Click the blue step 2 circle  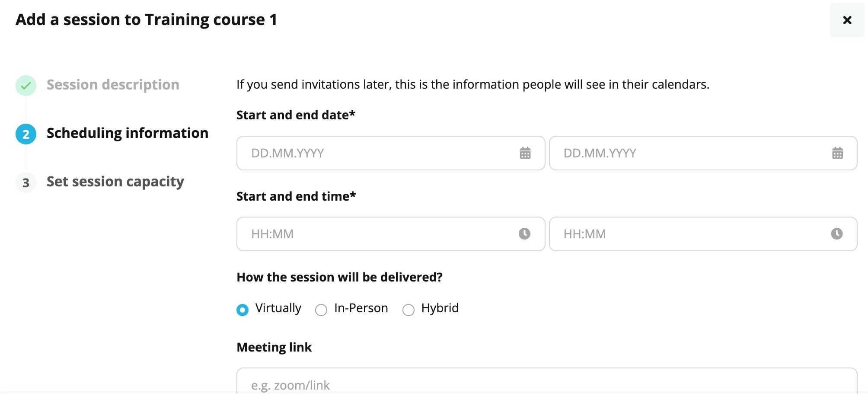26,134
